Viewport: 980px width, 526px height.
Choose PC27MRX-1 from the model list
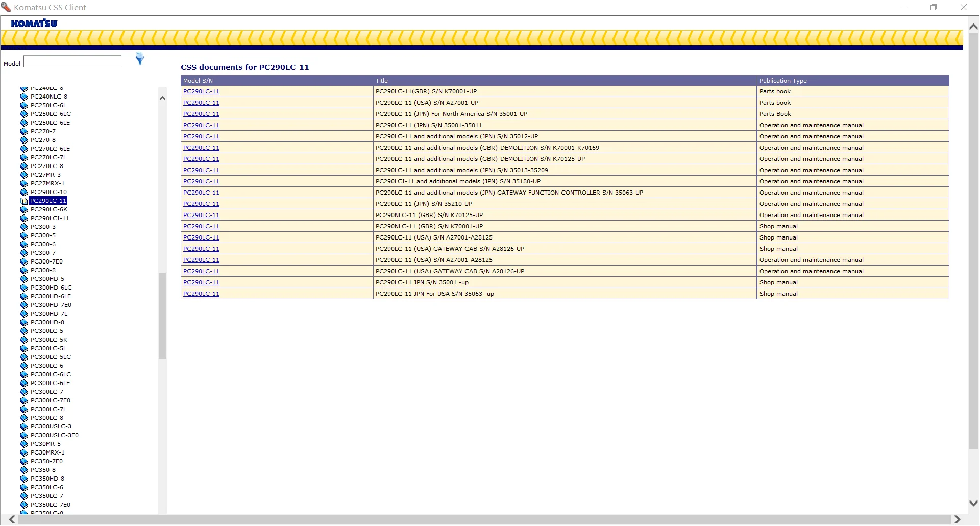click(x=47, y=183)
